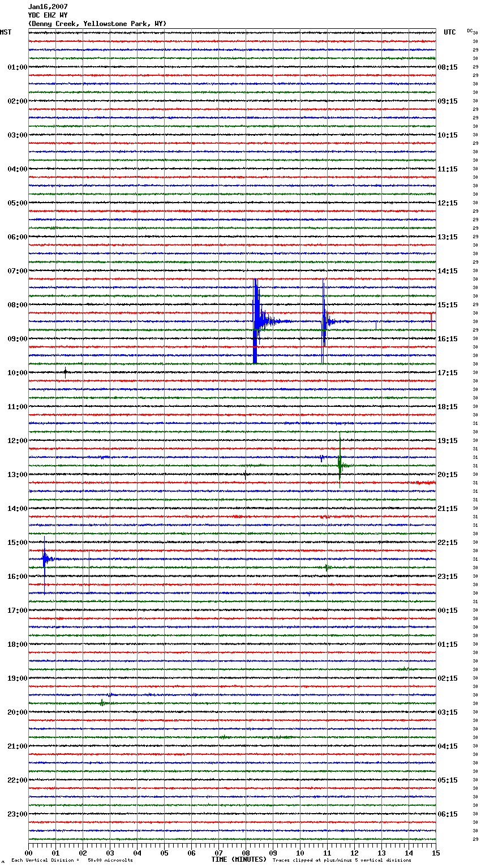
Task: Select the 07:00 MST hour label
Action: tap(18, 271)
